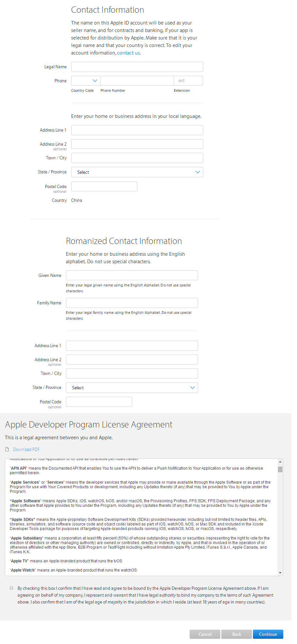
Task: Click the Legal Name input field
Action: [137, 67]
